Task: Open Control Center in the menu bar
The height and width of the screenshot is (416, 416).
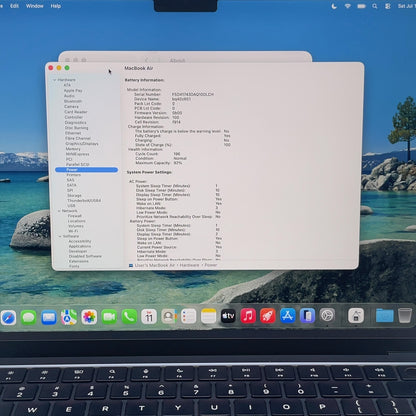Action: click(388, 6)
